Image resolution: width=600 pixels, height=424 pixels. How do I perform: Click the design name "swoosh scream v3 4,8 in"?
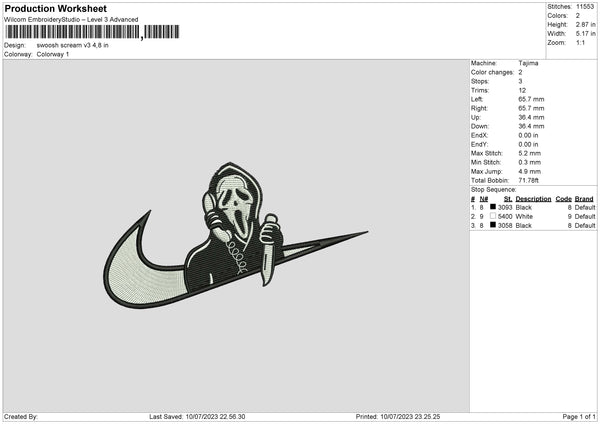pyautogui.click(x=72, y=45)
